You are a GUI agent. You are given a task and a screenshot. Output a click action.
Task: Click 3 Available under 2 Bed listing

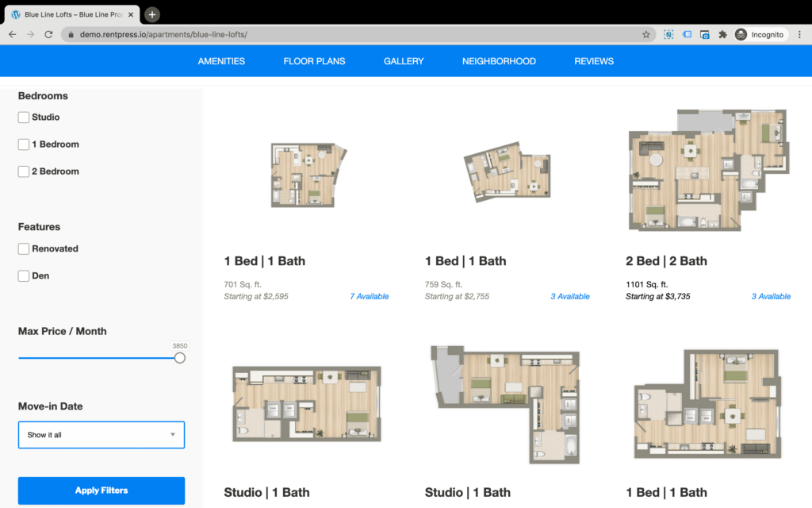pyautogui.click(x=771, y=297)
